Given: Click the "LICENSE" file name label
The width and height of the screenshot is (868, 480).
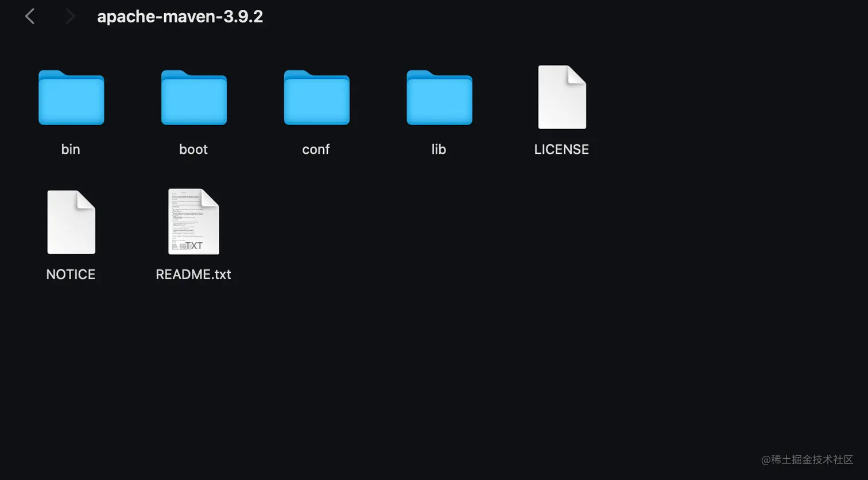Looking at the screenshot, I should 561,149.
